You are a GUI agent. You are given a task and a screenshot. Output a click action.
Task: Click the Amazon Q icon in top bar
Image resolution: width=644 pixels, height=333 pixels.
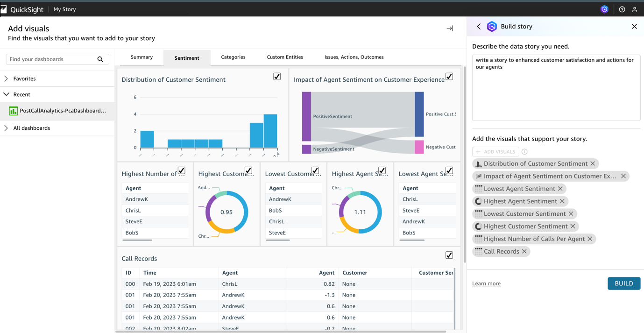click(604, 9)
